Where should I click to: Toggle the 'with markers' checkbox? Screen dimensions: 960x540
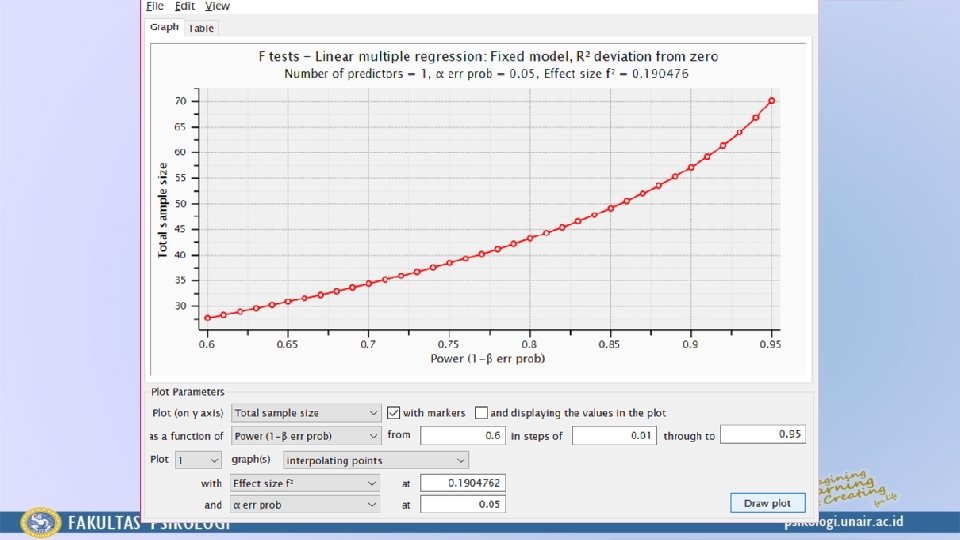[394, 413]
